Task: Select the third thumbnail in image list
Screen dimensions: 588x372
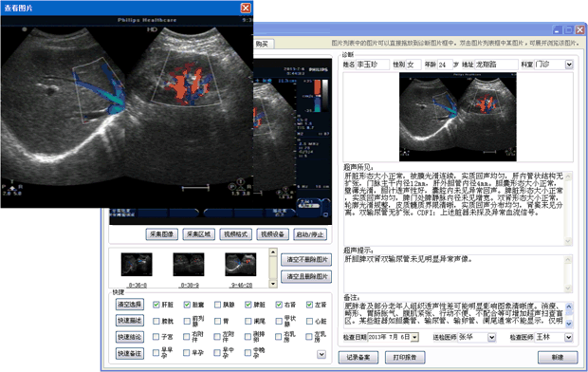Action: click(x=240, y=264)
